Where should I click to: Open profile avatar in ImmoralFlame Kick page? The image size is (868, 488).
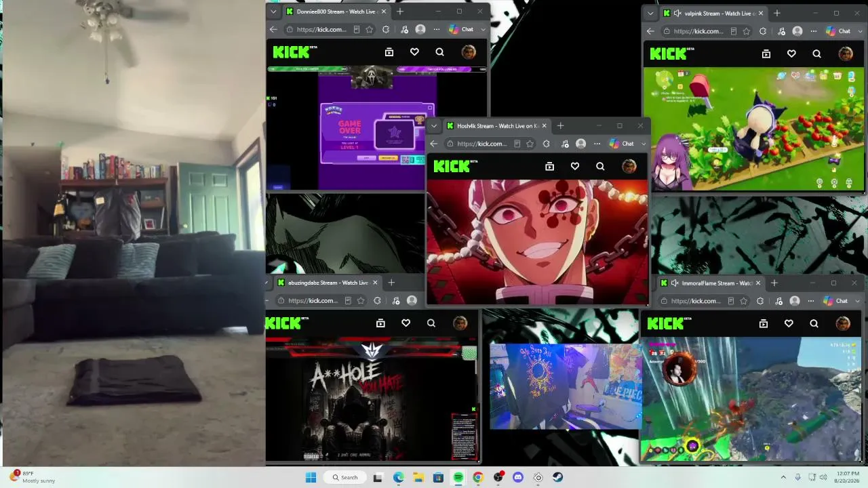[843, 324]
